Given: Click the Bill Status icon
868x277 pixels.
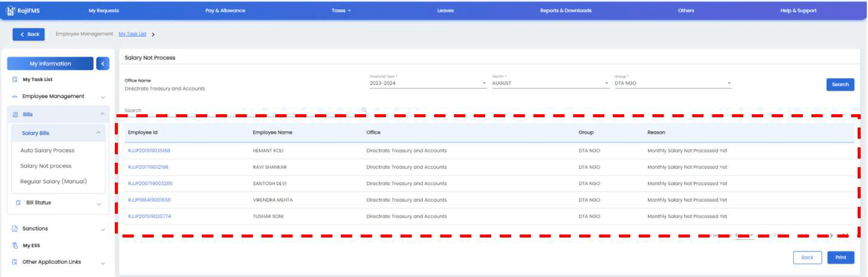Looking at the screenshot, I should click(x=19, y=203).
